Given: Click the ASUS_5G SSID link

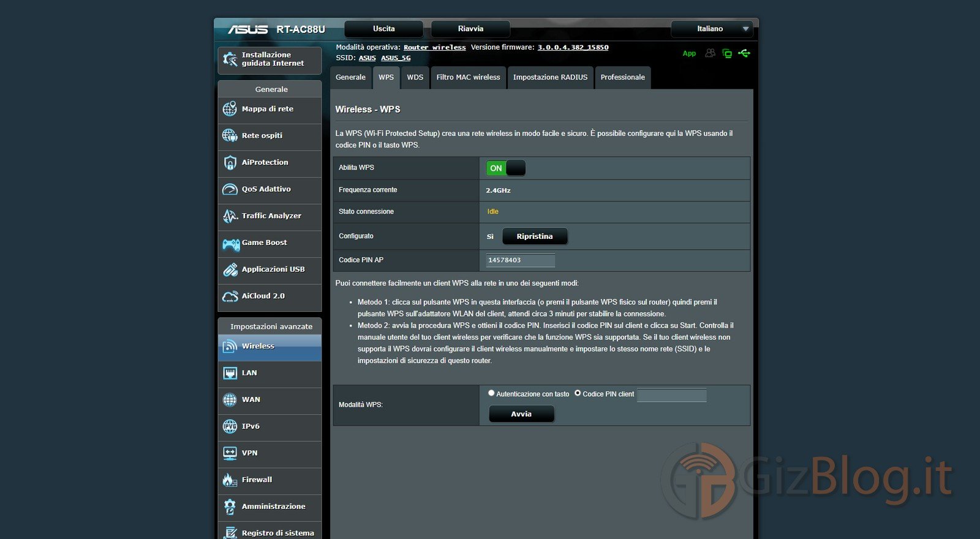Looking at the screenshot, I should tap(396, 58).
